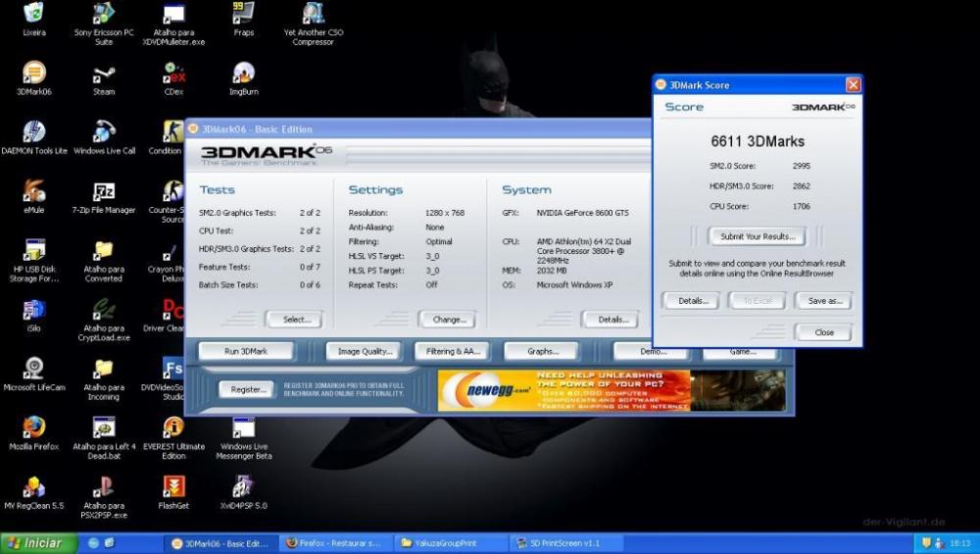Launch eMule from the desktop
Screen dimensions: 980x554
click(x=33, y=193)
